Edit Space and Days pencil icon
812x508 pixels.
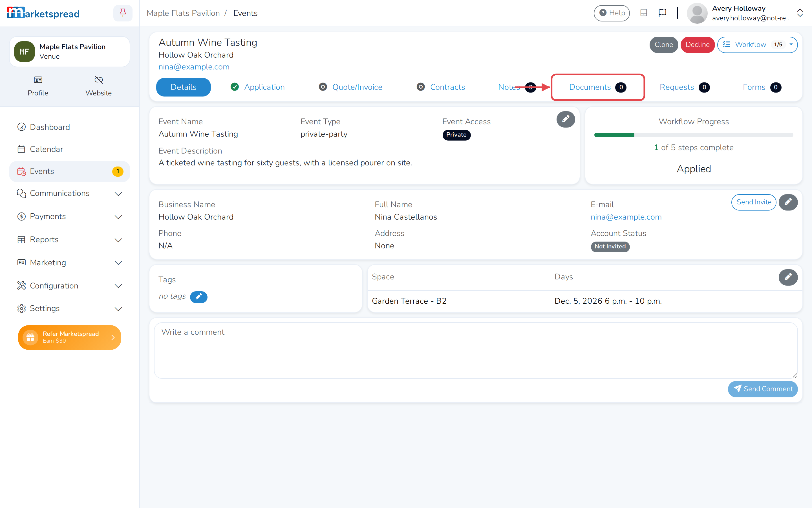point(788,277)
